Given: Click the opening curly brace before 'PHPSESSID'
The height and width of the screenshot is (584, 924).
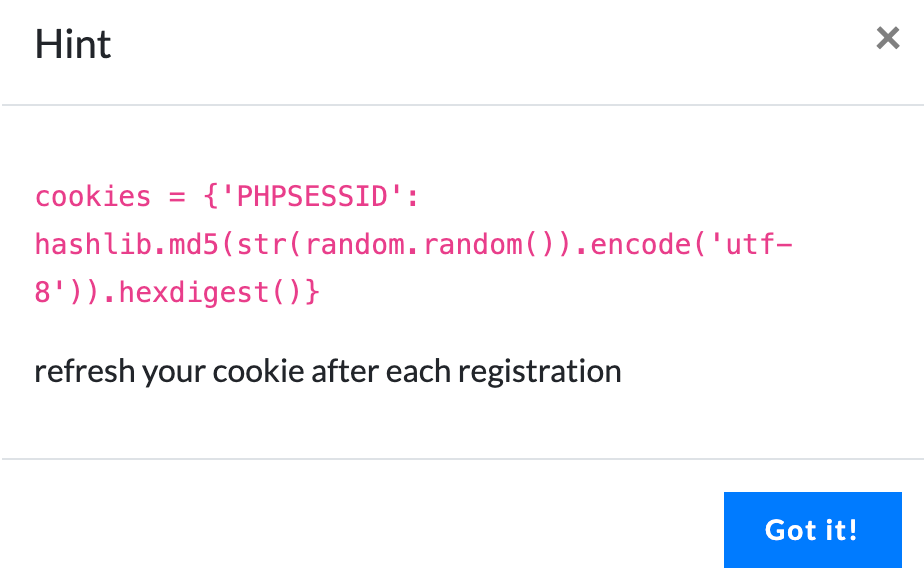Looking at the screenshot, I should point(211,196).
